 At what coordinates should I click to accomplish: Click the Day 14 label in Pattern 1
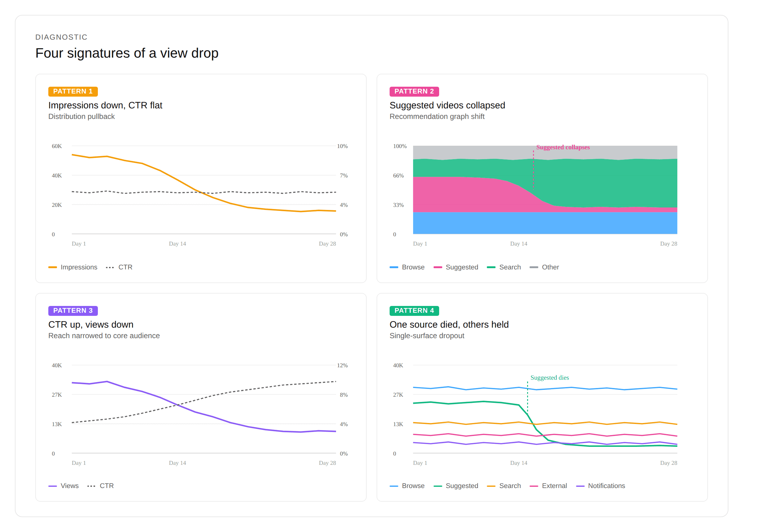click(x=177, y=244)
